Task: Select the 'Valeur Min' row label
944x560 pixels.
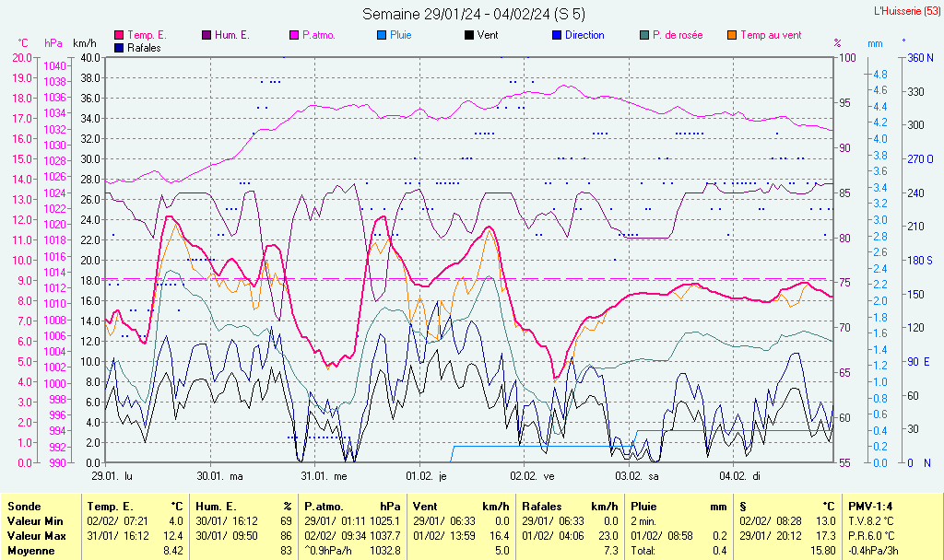Action: click(35, 521)
